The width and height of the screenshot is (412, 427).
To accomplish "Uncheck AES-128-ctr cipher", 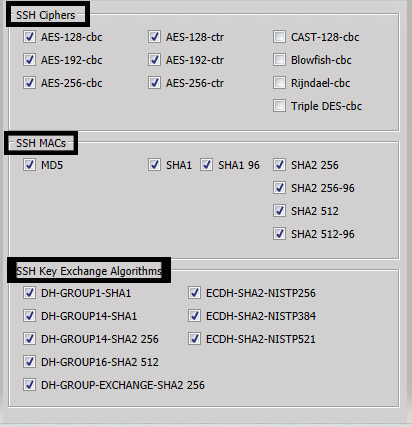I will click(154, 37).
